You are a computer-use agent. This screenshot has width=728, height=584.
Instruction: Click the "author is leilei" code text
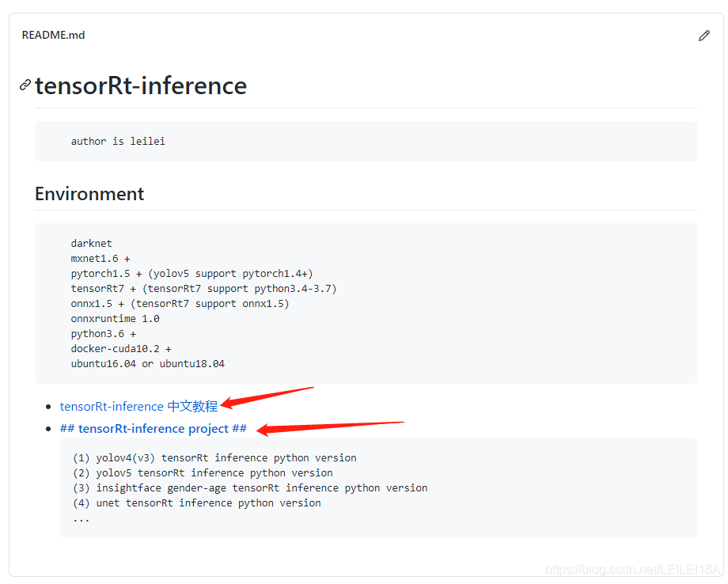coord(118,141)
